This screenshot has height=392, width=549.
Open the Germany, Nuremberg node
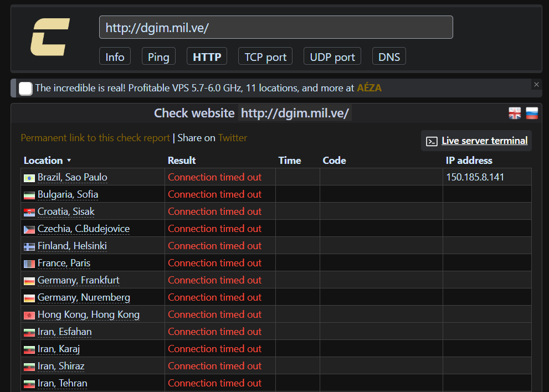(x=84, y=297)
